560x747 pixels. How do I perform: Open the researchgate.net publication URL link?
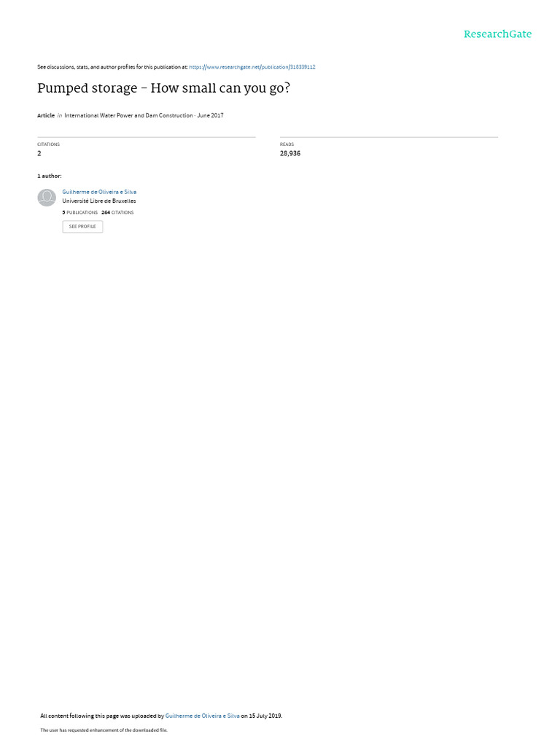click(252, 67)
